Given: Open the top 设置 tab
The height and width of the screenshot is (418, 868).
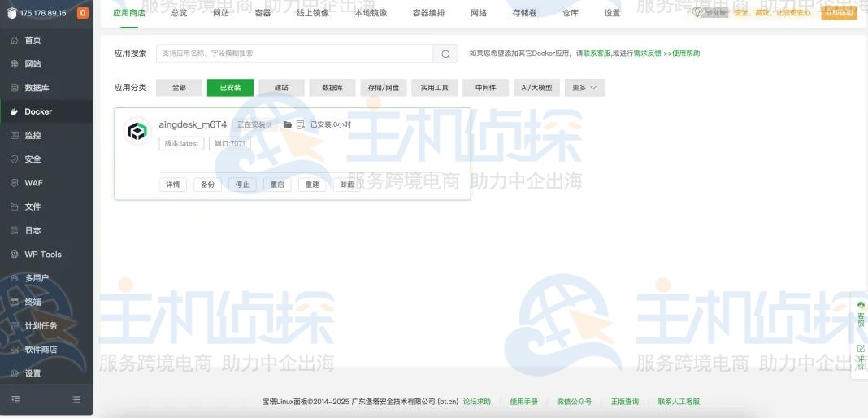Looking at the screenshot, I should coord(612,13).
